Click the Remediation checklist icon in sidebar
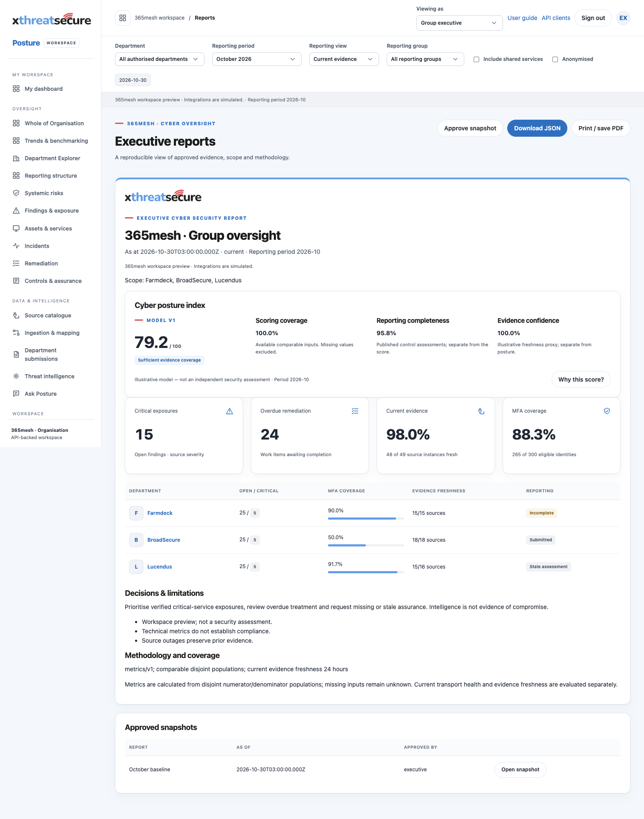Viewport: 644px width, 819px height. 16,263
